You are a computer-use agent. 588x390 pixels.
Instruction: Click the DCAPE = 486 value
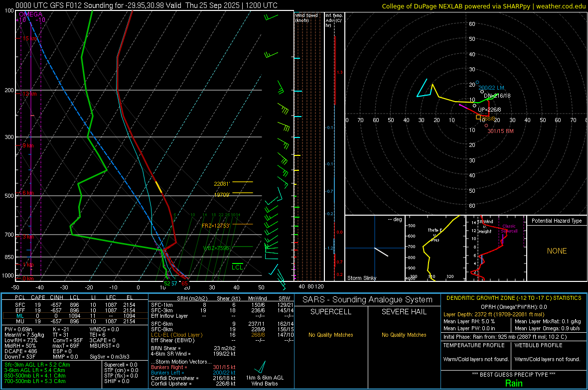[x=20, y=351]
